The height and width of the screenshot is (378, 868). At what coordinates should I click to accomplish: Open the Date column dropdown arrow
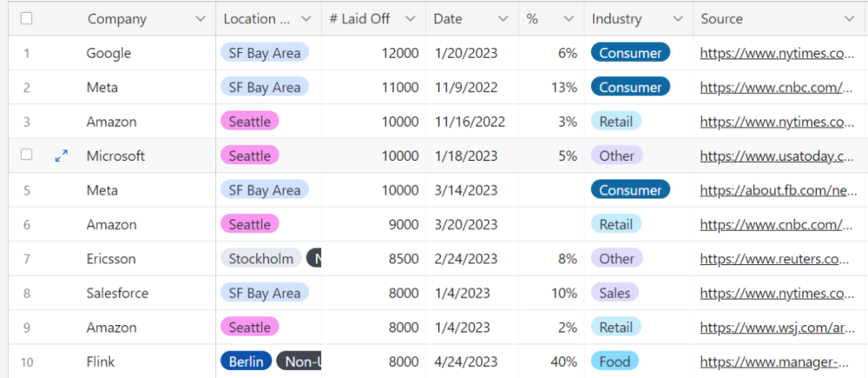503,18
